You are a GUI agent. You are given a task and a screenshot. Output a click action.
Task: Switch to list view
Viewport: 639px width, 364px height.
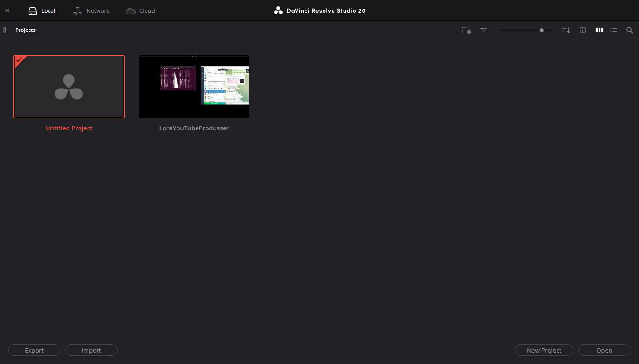tap(614, 30)
